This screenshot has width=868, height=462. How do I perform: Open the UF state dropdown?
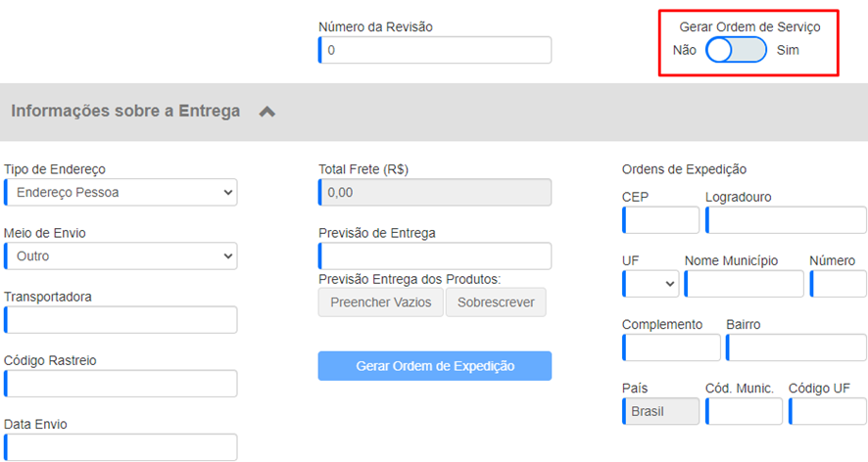pos(651,284)
